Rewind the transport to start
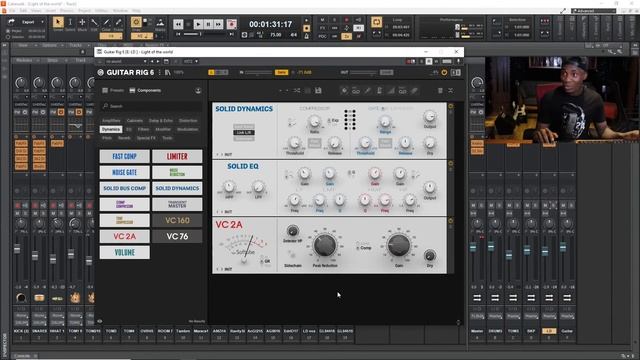The width and height of the screenshot is (640, 360). 178,24
